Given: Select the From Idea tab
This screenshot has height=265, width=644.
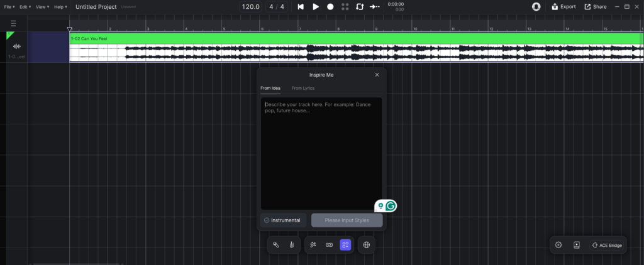Looking at the screenshot, I should click(x=270, y=88).
